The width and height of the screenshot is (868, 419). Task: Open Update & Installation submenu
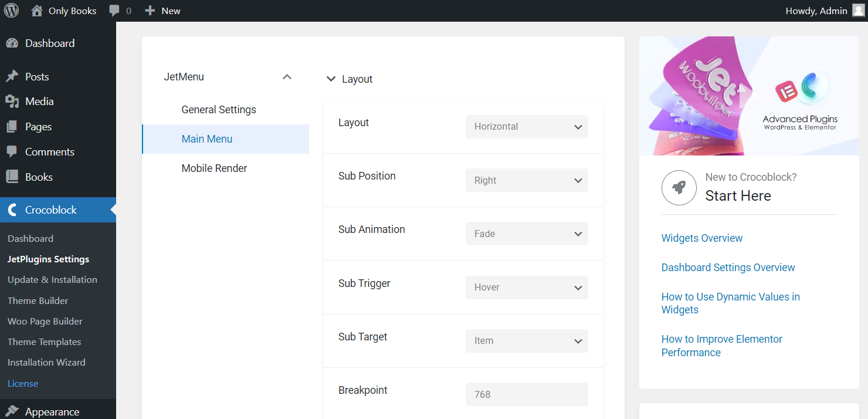coord(52,280)
